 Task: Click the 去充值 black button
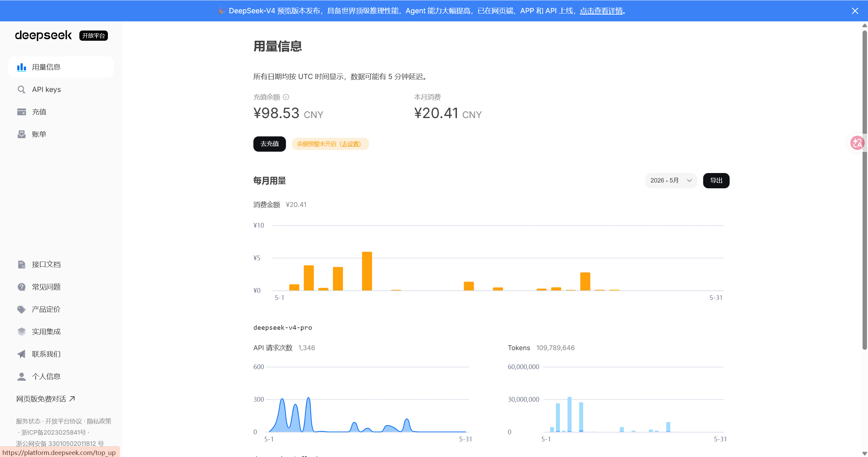coord(270,144)
